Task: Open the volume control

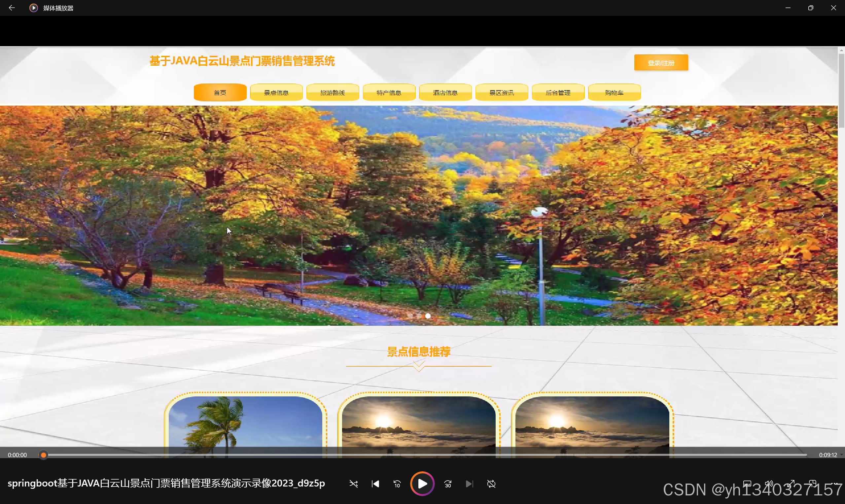Action: point(768,483)
